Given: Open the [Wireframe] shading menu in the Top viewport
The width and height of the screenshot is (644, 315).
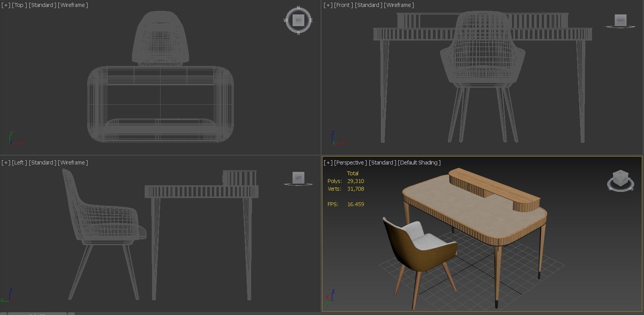Looking at the screenshot, I should click(x=73, y=5).
